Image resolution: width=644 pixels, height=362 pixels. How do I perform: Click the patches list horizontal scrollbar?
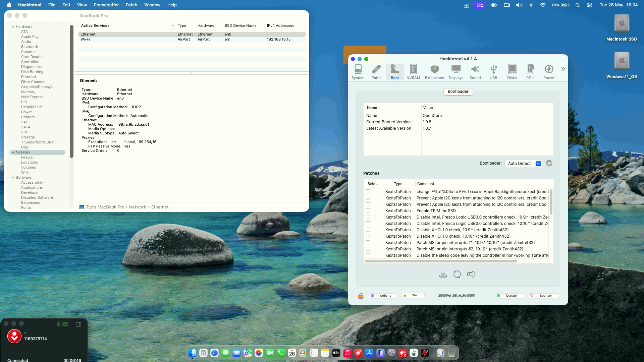(x=441, y=261)
